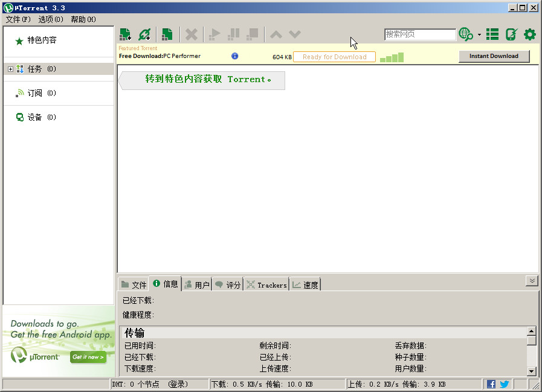Click the web search globe icon
Image resolution: width=542 pixels, height=392 pixels.
(x=466, y=34)
